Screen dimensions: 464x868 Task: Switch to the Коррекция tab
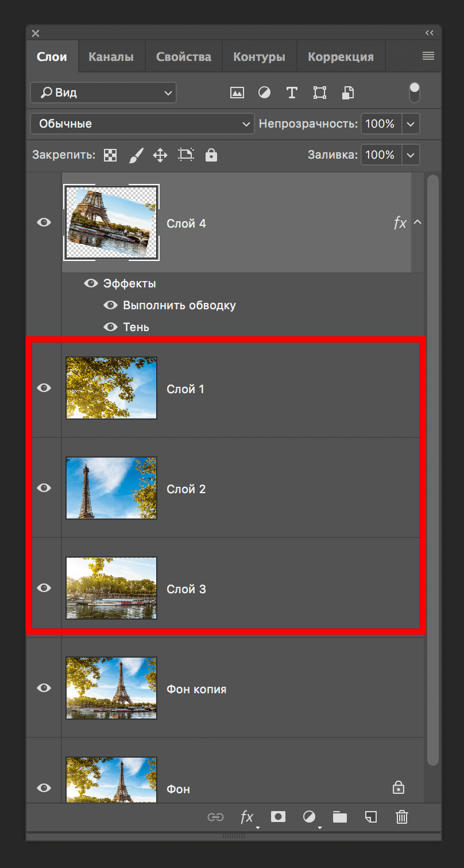pos(341,57)
